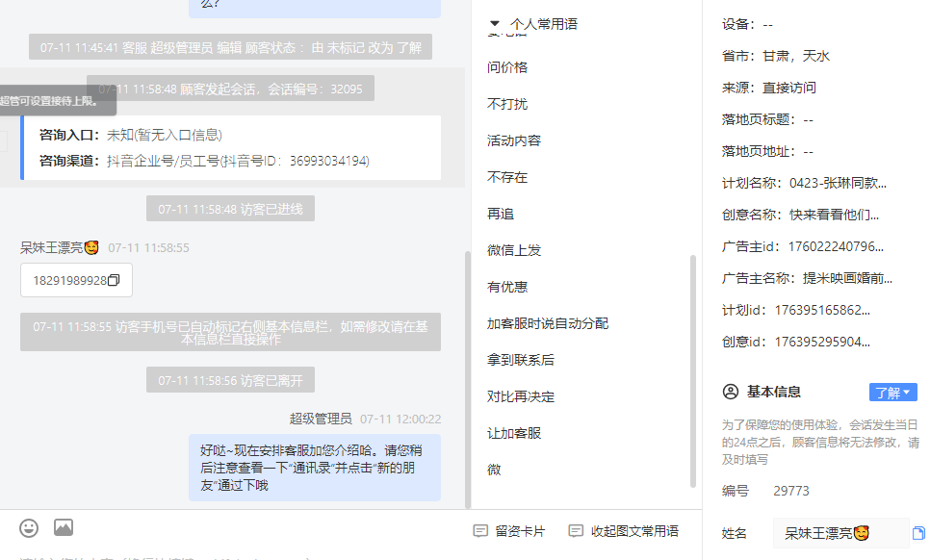930x560 pixels.
Task: Click the 会话编号 32095 system message
Action: [x=230, y=89]
